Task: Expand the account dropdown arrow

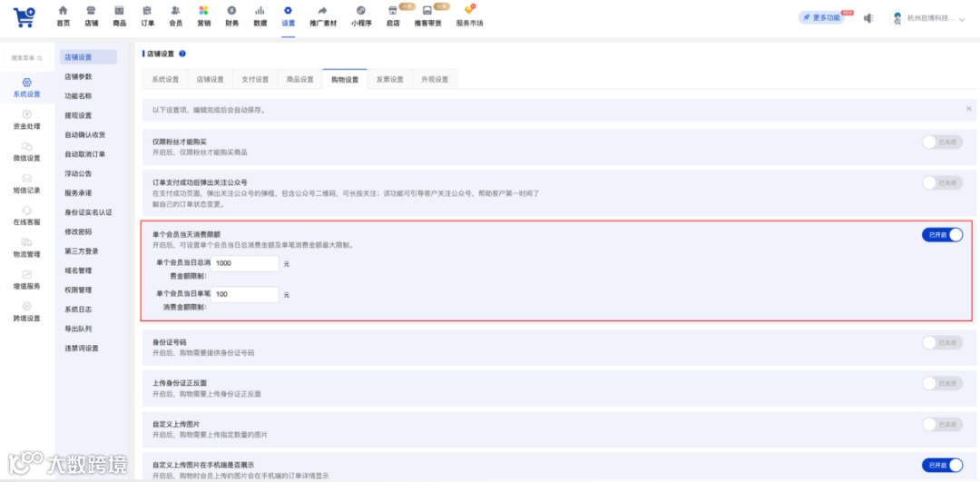Action: pos(963,19)
